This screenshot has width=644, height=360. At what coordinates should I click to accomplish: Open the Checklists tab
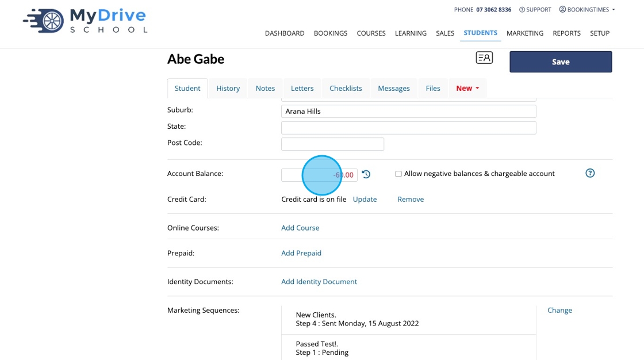click(x=346, y=88)
